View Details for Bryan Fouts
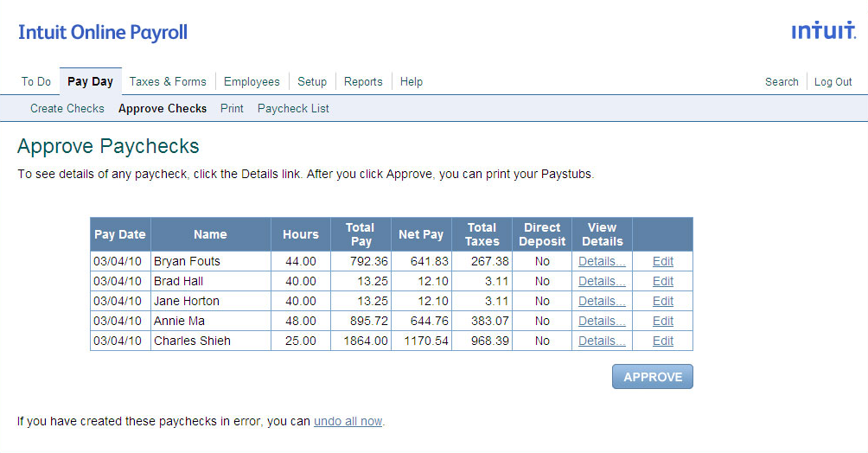The image size is (868, 453). (x=602, y=261)
